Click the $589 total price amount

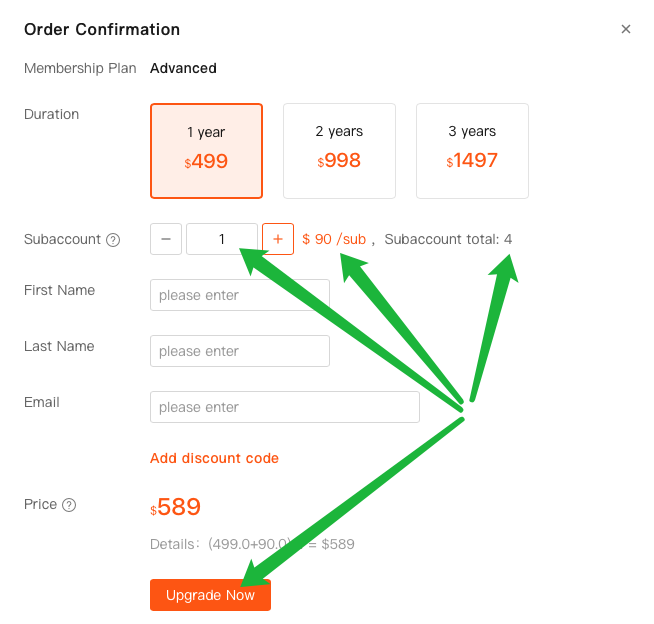tap(177, 507)
